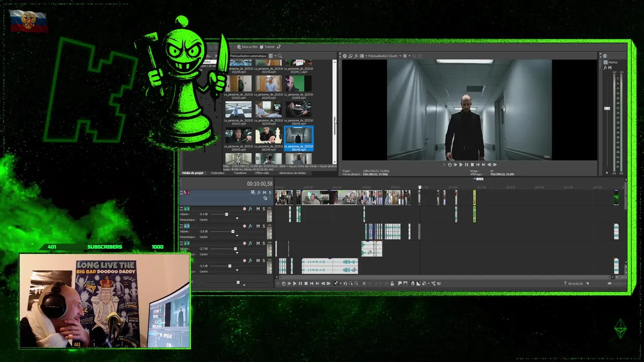Select the highlighted clip 200140.mp4
This screenshot has height=362, width=644.
click(x=298, y=138)
